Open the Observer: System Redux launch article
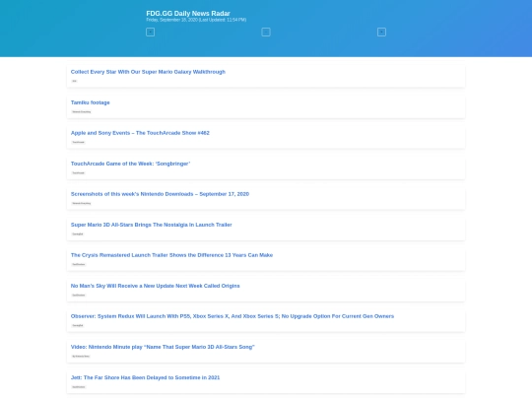The image size is (532, 399). point(233,316)
